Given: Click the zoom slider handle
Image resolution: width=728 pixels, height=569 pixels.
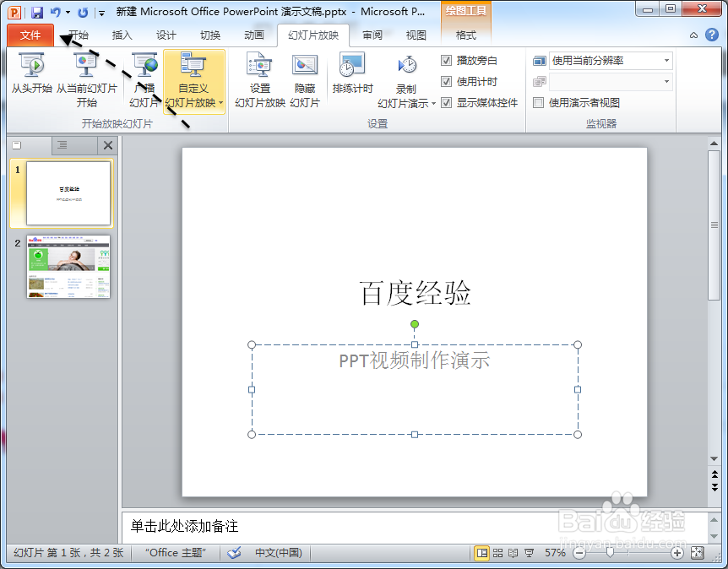Looking at the screenshot, I should click(610, 552).
